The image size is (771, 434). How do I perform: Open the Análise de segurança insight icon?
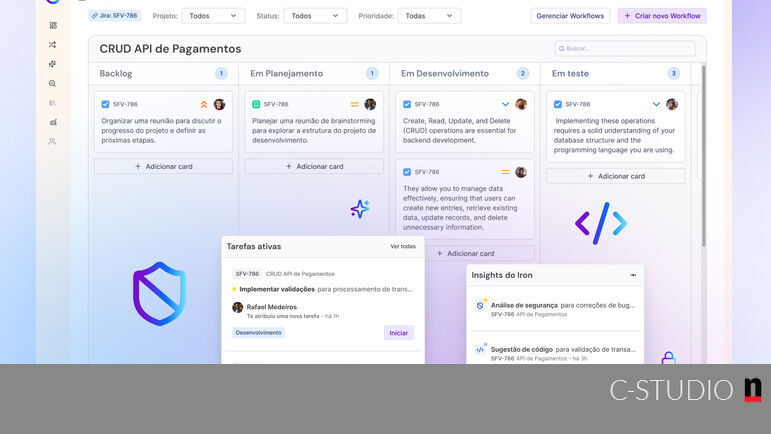480,305
